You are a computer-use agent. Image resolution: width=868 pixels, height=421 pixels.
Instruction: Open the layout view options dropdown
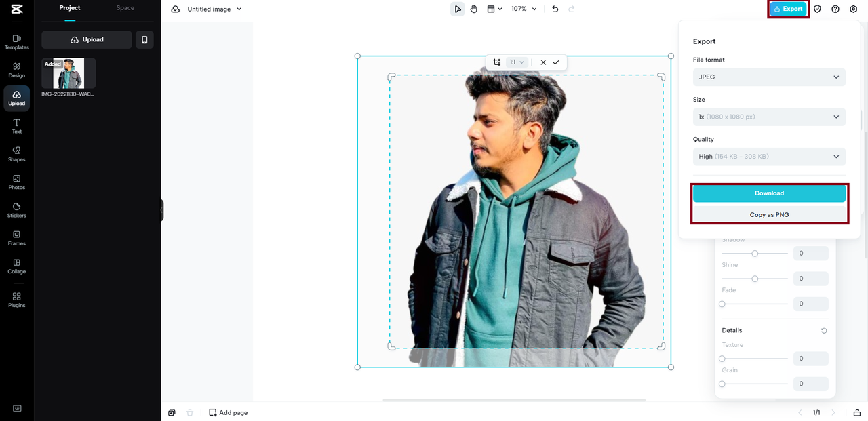pos(494,9)
